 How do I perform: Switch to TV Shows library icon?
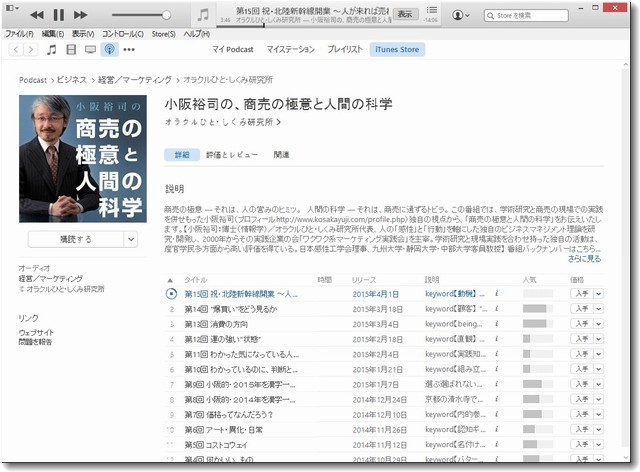click(x=90, y=50)
